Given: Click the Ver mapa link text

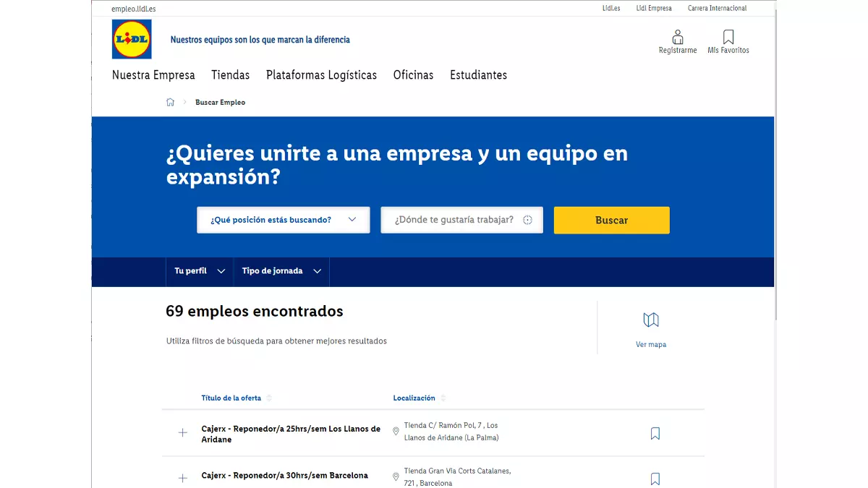Looking at the screenshot, I should [x=651, y=345].
